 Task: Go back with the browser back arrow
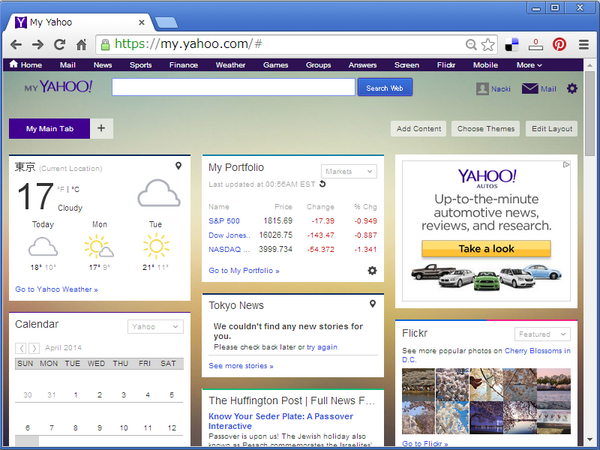(x=16, y=45)
